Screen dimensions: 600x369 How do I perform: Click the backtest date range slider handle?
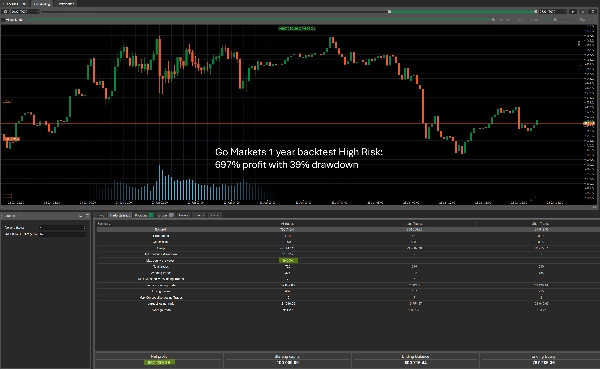pyautogui.click(x=390, y=11)
